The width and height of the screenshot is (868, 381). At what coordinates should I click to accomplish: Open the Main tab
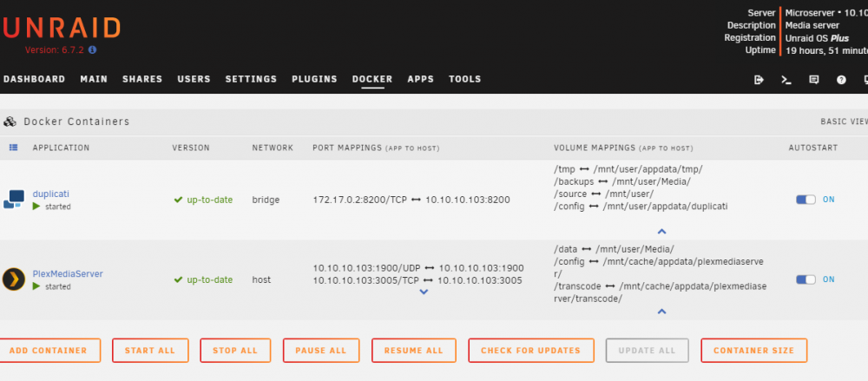(x=94, y=79)
